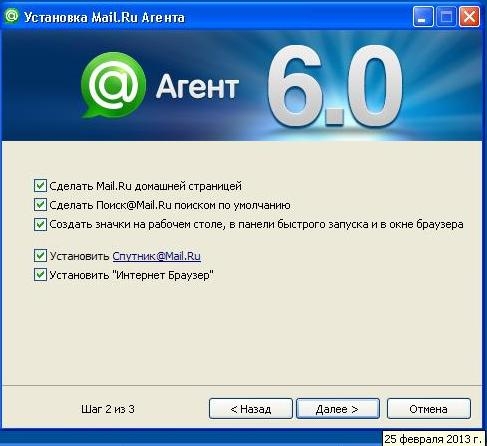The height and width of the screenshot is (446, 487).
Task: Open the Спутник@Mail.Ru hyperlink
Action: coord(157,256)
